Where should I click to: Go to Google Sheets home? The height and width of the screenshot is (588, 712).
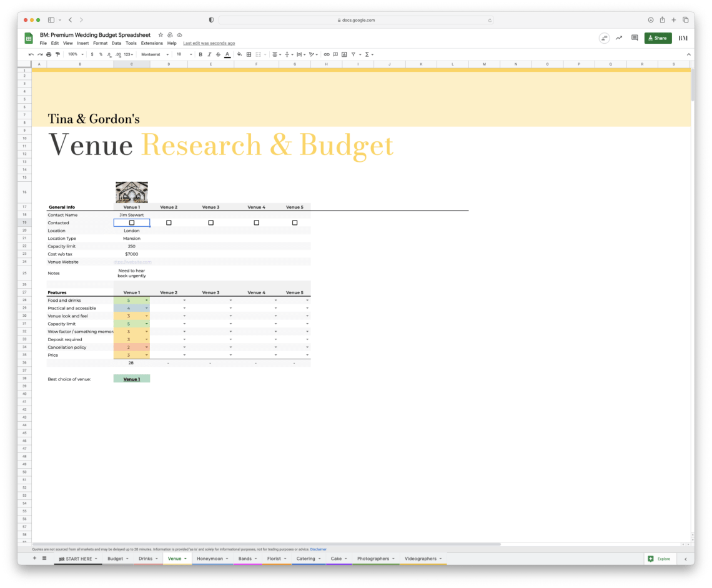(x=29, y=39)
